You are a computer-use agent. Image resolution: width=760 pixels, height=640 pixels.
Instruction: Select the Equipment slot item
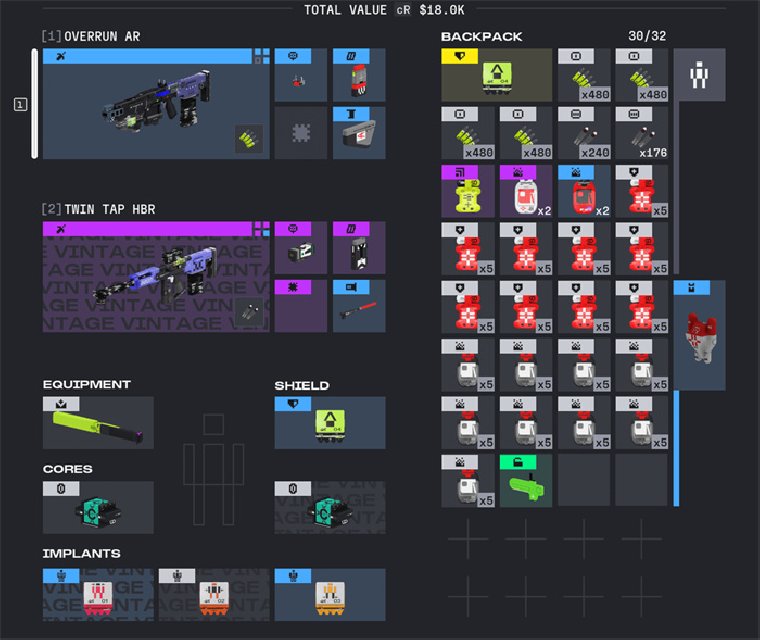[x=98, y=422]
